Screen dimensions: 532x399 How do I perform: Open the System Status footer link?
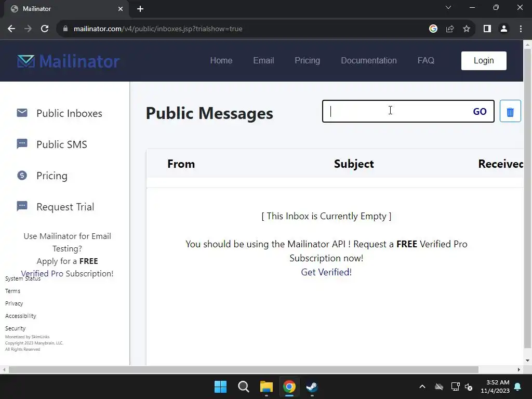click(23, 278)
